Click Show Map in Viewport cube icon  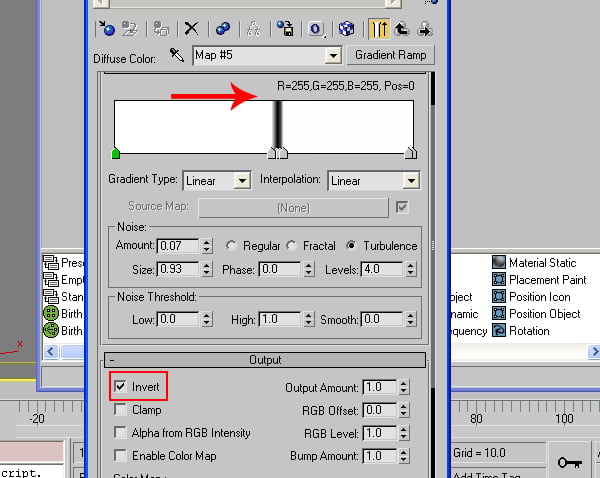coord(347,29)
